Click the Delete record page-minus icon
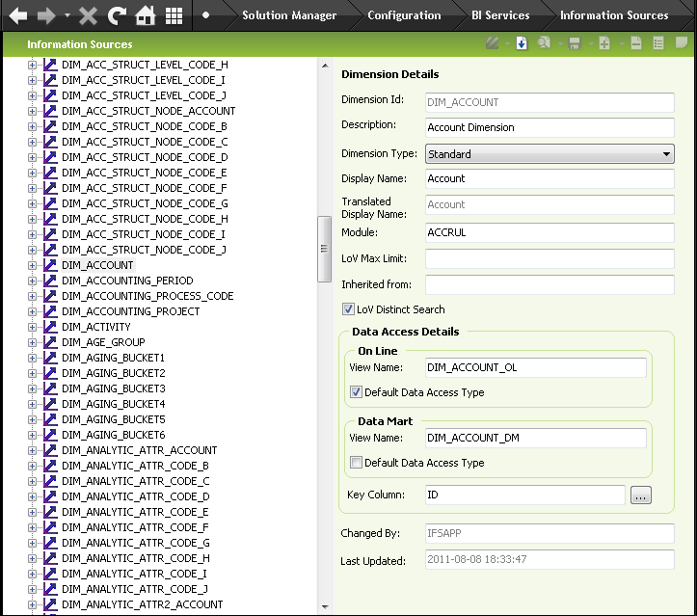The image size is (697, 616). 636,43
